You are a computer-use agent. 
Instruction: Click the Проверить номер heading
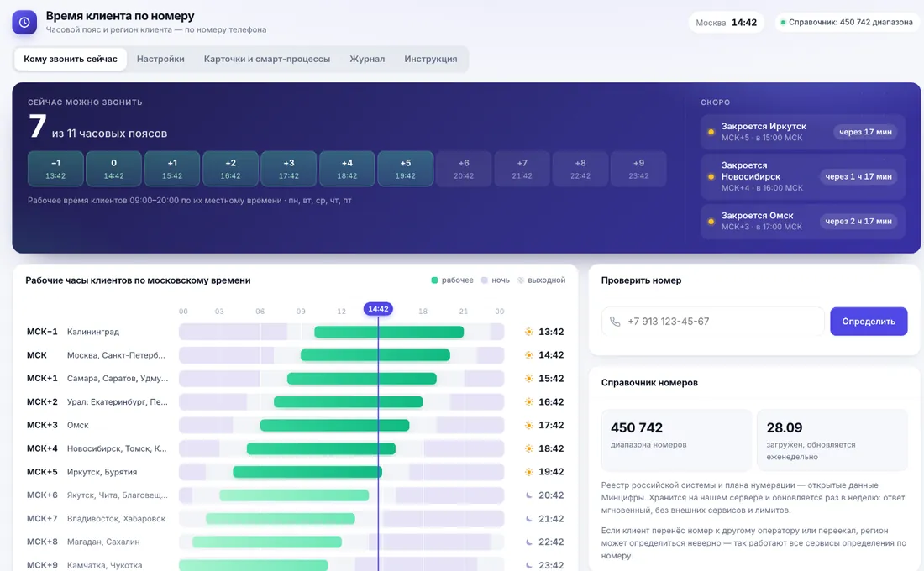point(641,280)
